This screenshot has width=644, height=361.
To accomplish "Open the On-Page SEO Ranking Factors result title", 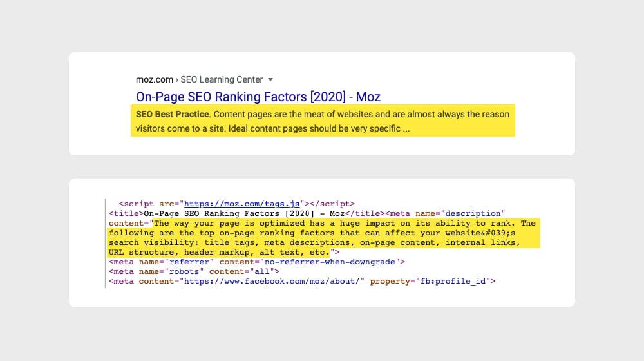I will 258,97.
